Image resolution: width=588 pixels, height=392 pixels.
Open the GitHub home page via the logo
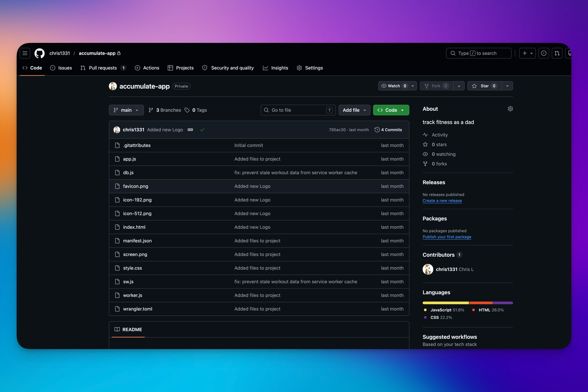(39, 53)
